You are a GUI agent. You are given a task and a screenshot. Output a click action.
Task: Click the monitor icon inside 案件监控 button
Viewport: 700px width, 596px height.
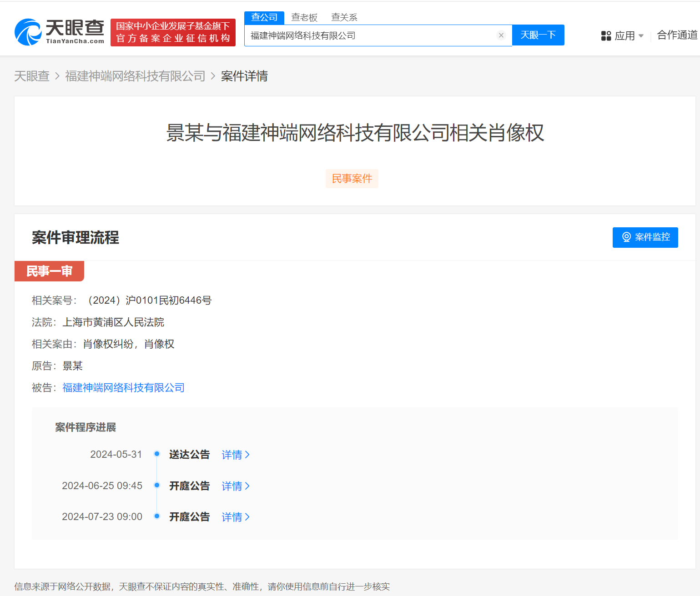(x=626, y=237)
